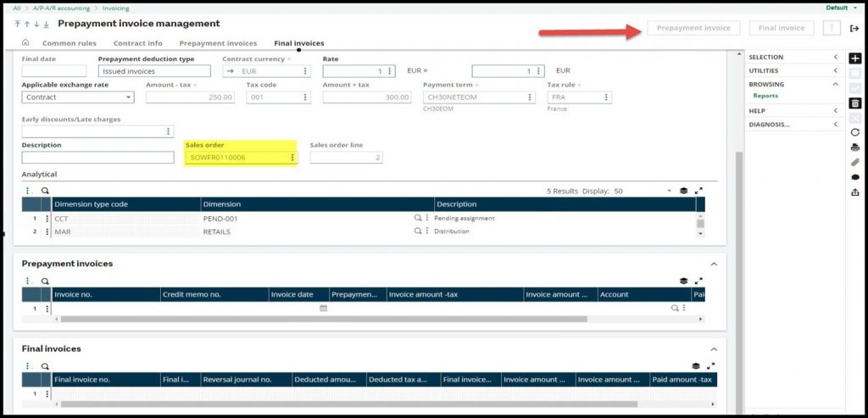Screen dimensions: 868x418
Task: Open Analytical grid card view layers icon
Action: click(x=684, y=191)
